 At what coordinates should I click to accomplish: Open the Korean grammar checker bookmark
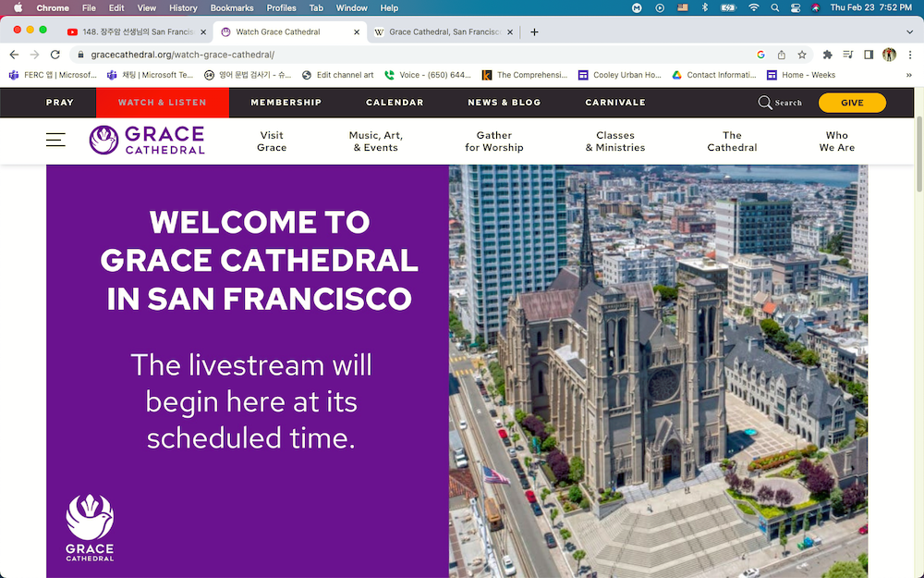[x=248, y=75]
